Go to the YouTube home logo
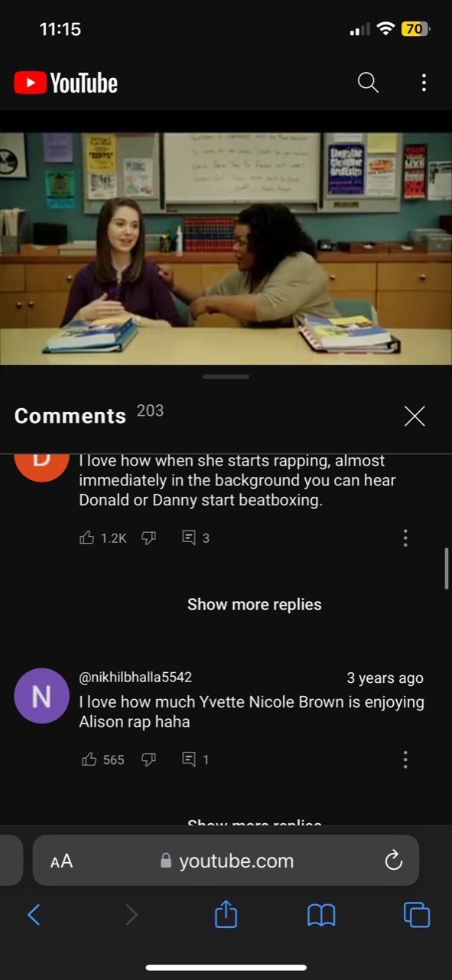The image size is (452, 980). [66, 83]
